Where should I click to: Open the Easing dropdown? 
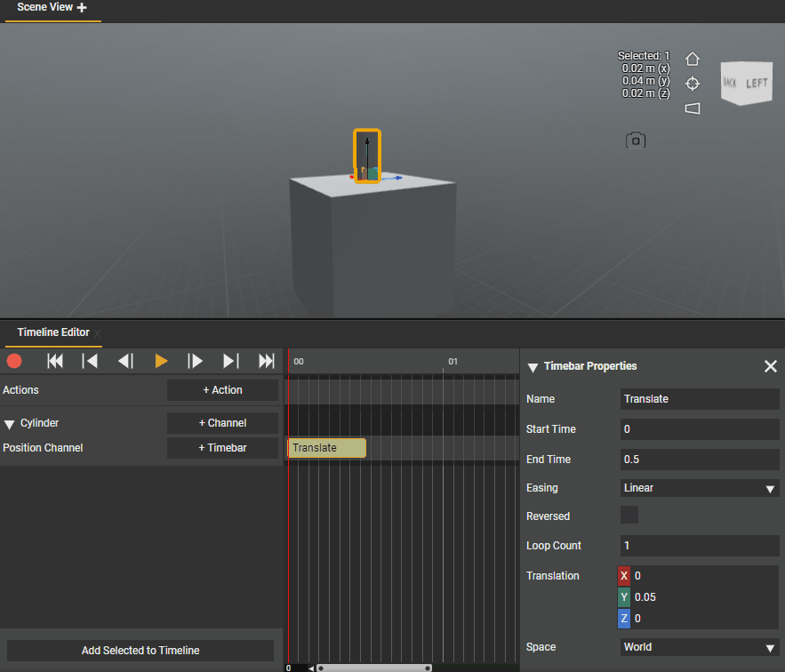(700, 488)
